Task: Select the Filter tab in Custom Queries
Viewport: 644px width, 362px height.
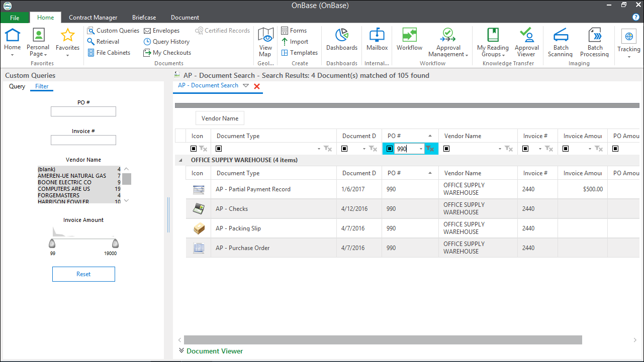Action: point(42,86)
